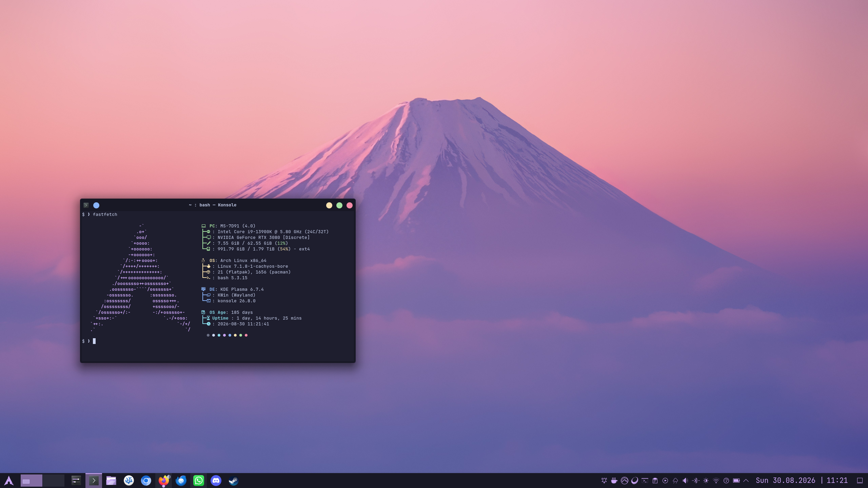Click the terminal cursor at the empty prompt
The image size is (868, 488).
tap(94, 341)
